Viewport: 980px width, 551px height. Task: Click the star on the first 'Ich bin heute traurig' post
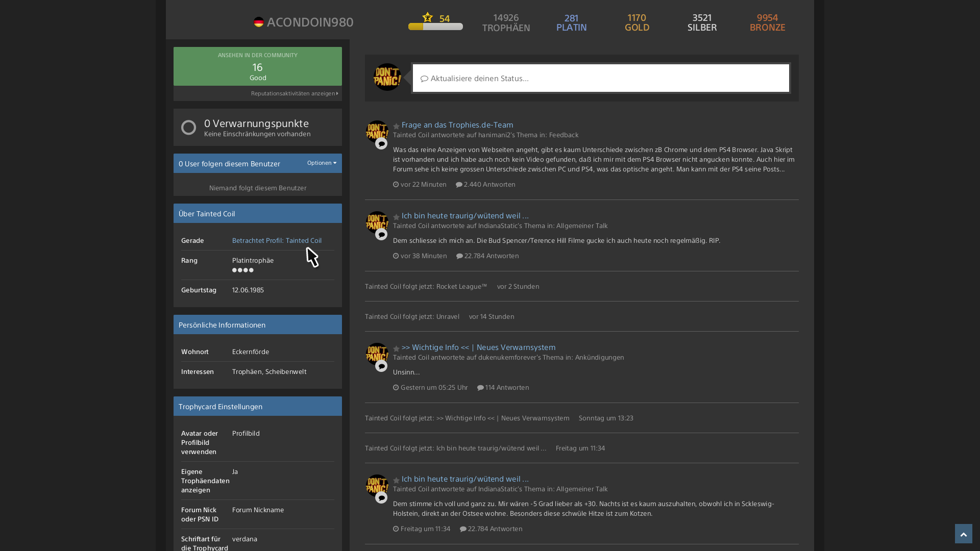tap(396, 217)
